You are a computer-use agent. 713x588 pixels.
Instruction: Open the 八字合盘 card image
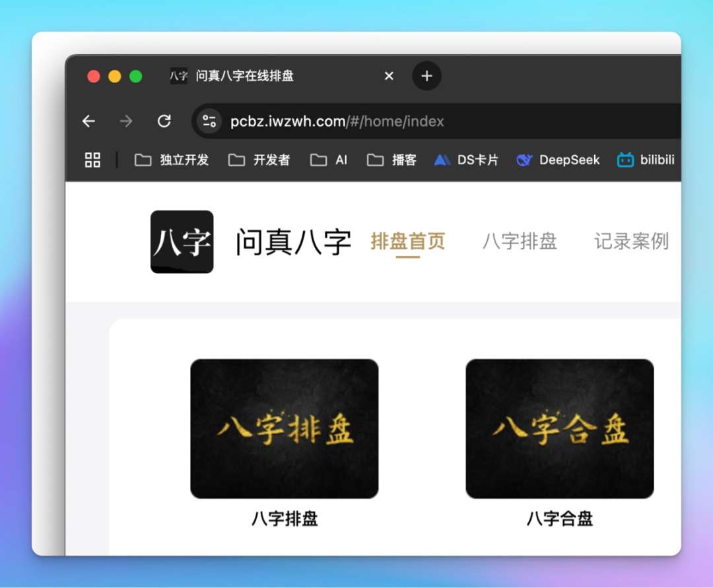coord(560,428)
